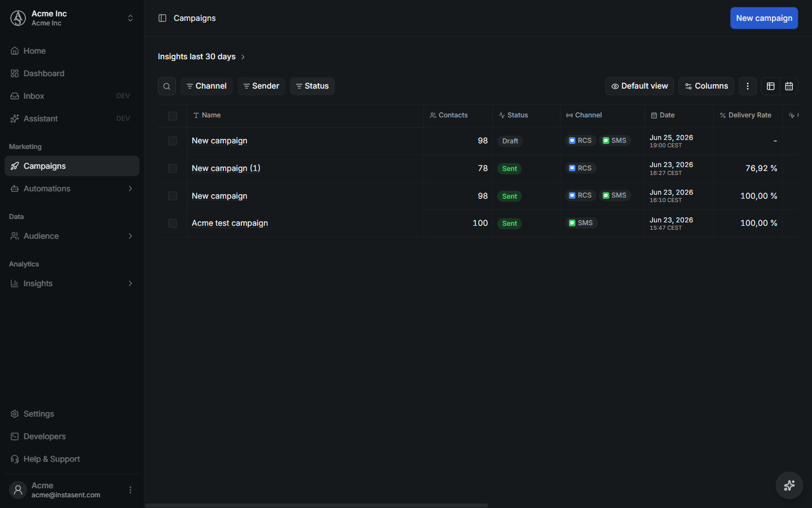Select the Acme test campaign checkbox

point(173,224)
